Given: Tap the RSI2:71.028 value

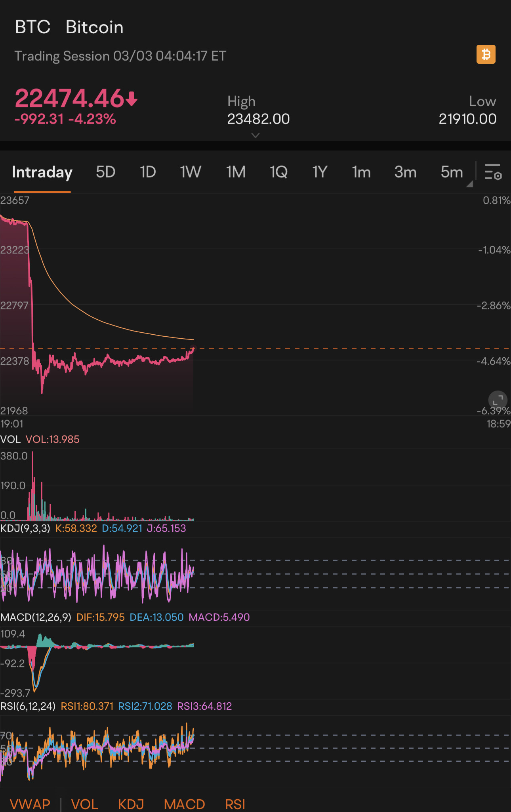Looking at the screenshot, I should [x=145, y=706].
